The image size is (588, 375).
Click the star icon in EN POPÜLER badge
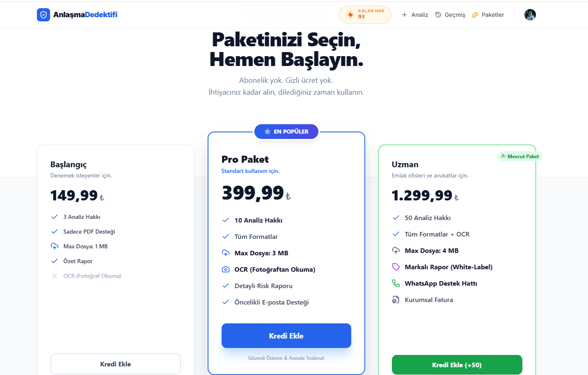268,132
